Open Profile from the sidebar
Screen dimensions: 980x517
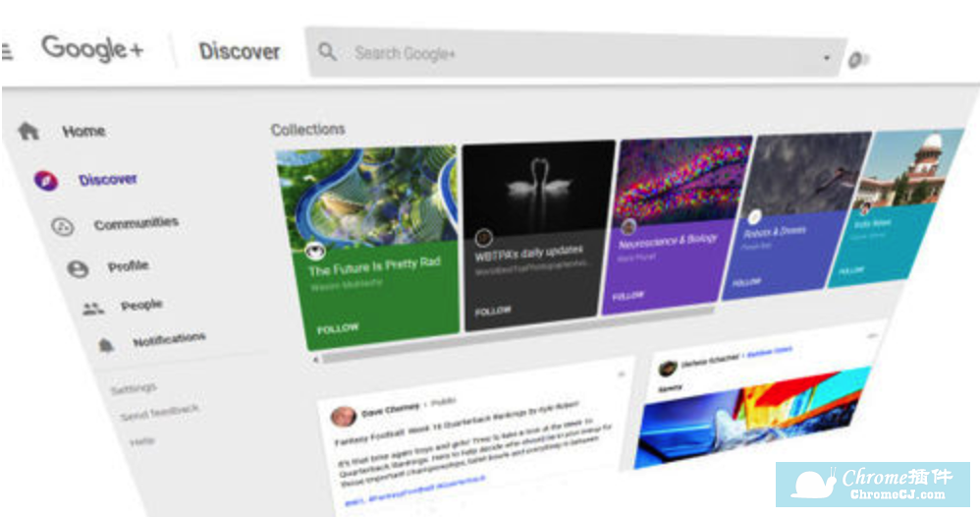tap(128, 266)
